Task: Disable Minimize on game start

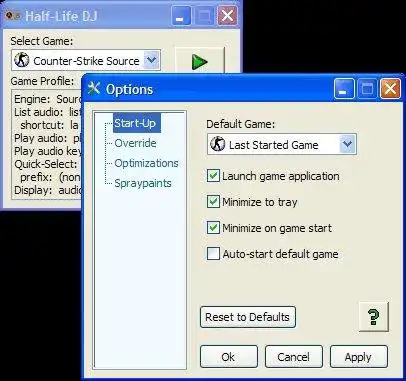Action: coord(213,228)
